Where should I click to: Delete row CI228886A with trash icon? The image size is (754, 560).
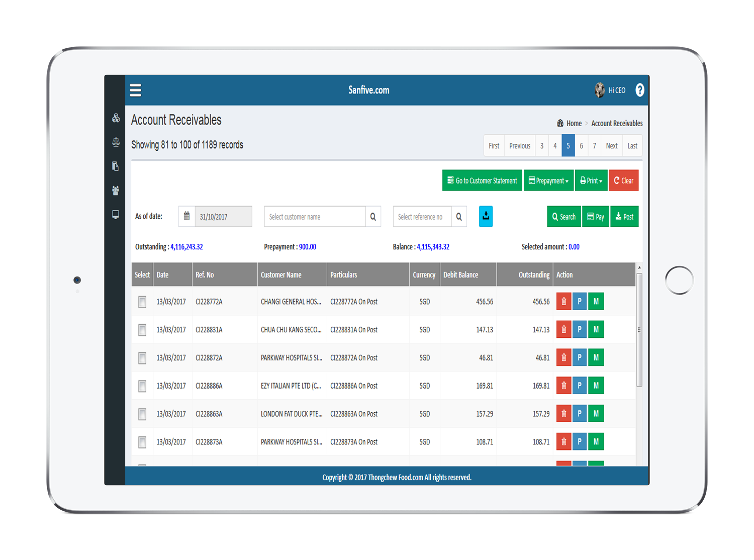(563, 386)
